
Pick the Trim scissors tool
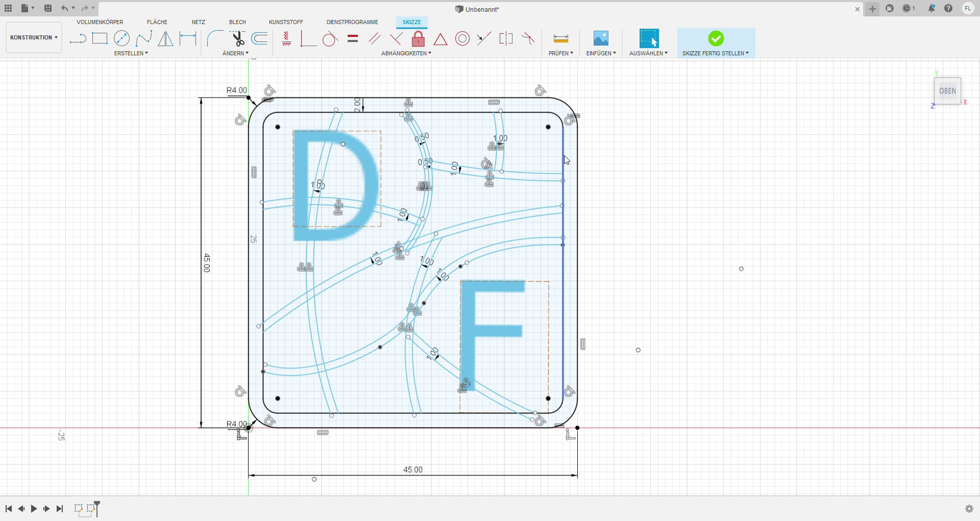coord(237,39)
